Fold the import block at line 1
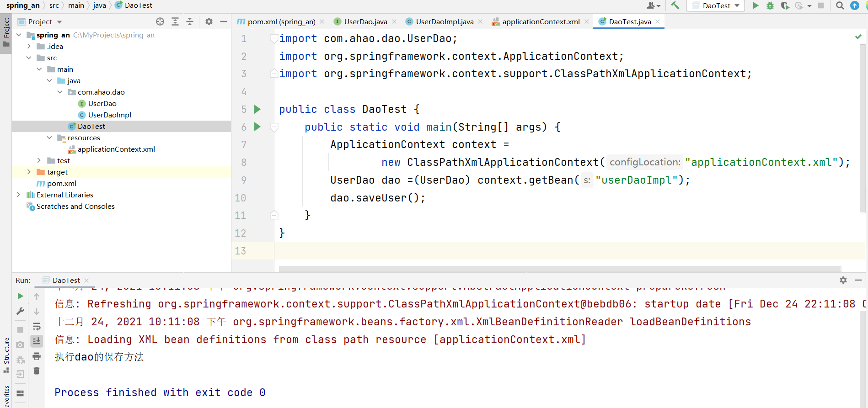The width and height of the screenshot is (868, 408). click(x=274, y=38)
